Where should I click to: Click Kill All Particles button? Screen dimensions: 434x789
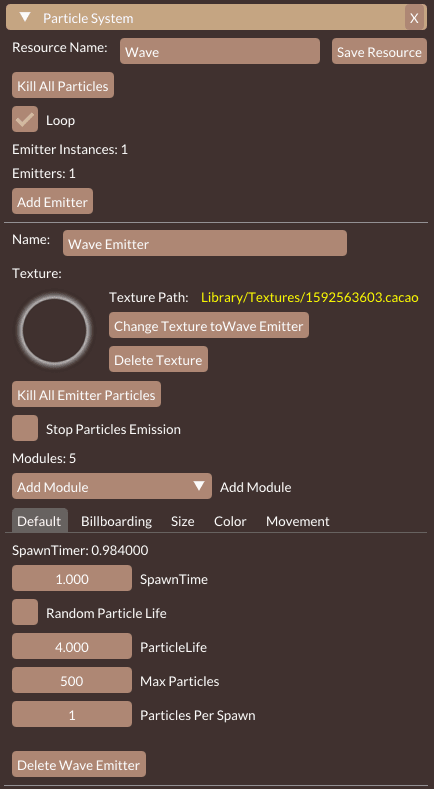click(63, 85)
